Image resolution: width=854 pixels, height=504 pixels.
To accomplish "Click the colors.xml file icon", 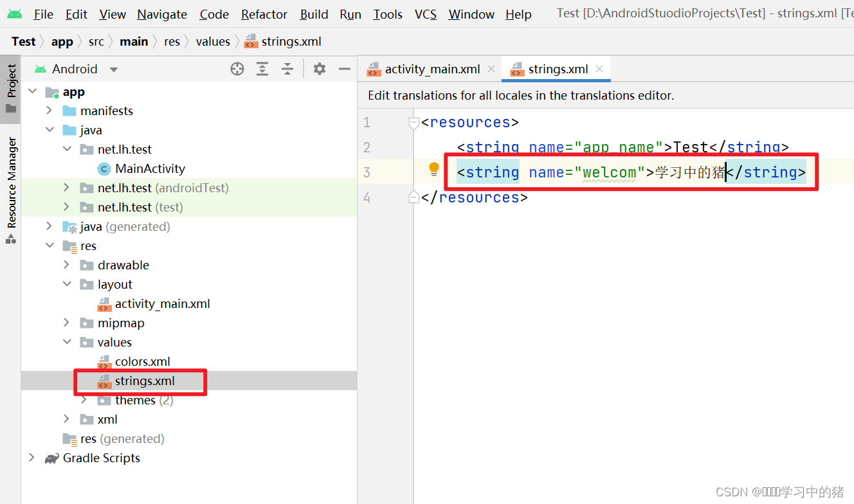I will [x=104, y=362].
